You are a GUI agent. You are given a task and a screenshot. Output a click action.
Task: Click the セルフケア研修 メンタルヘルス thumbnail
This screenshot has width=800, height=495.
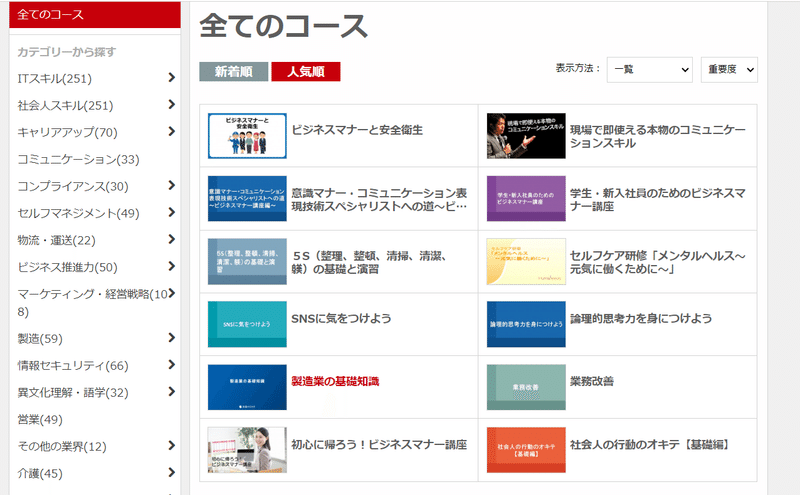(x=526, y=261)
